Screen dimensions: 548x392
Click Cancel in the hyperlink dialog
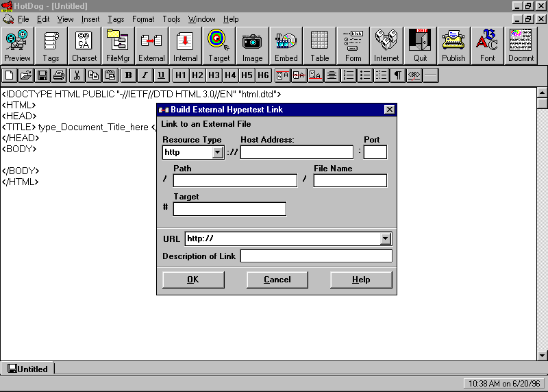point(277,280)
